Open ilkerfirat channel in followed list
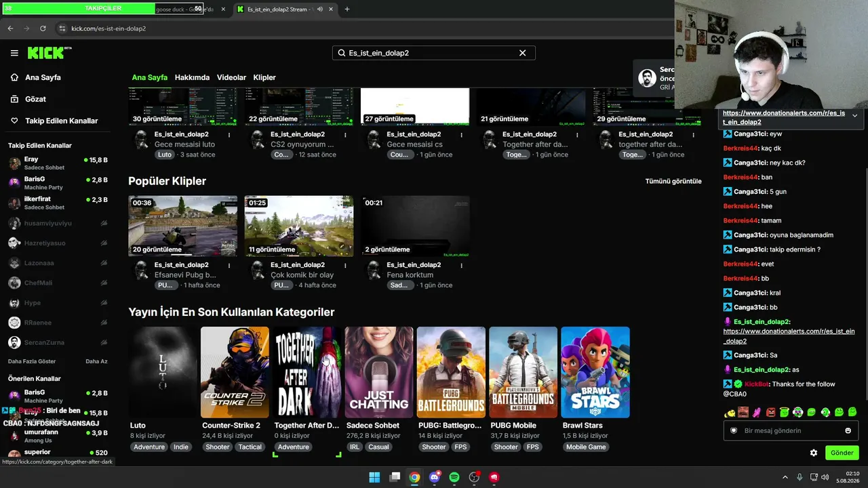Screen dimensions: 868x488 [x=58, y=203]
